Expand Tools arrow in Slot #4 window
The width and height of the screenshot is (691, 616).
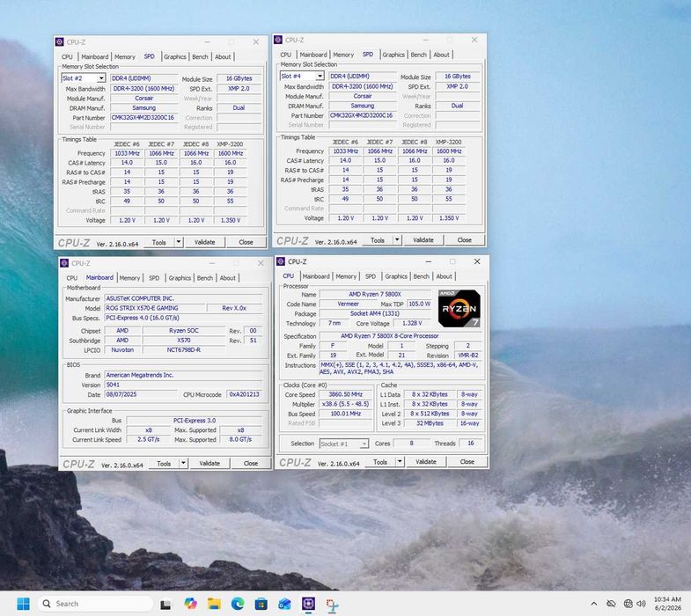coord(397,239)
